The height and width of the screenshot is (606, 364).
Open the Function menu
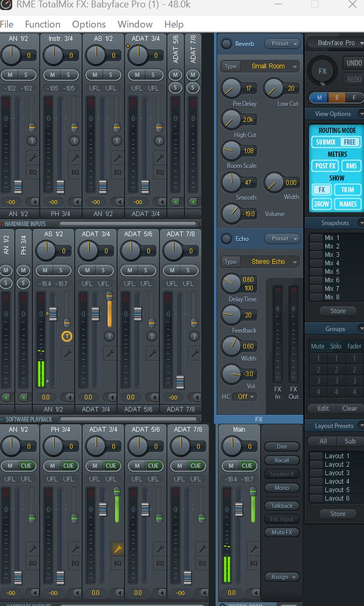point(42,24)
